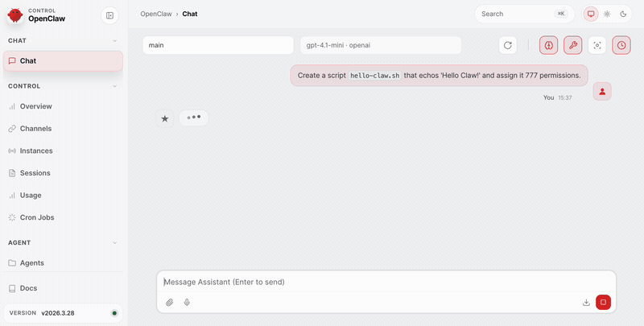The width and height of the screenshot is (644, 326).
Task: Click the typing indicator dots bubble
Action: click(x=194, y=118)
